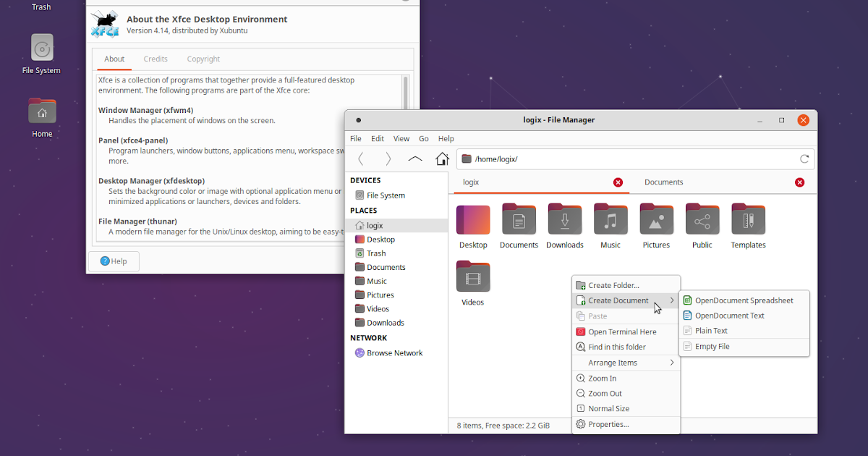
Task: Choose Normal Size from context menu
Action: 626,409
